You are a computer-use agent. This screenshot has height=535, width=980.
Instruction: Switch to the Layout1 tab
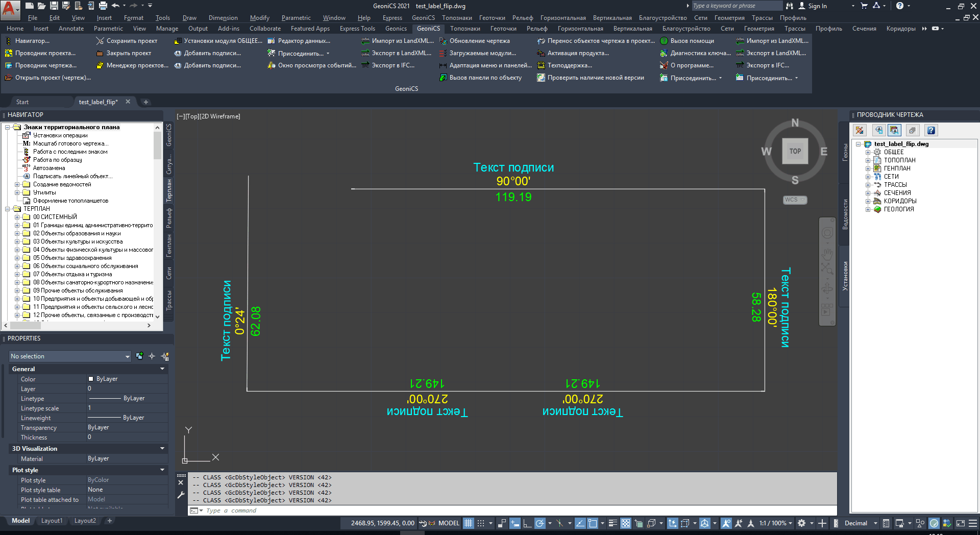[52, 521]
